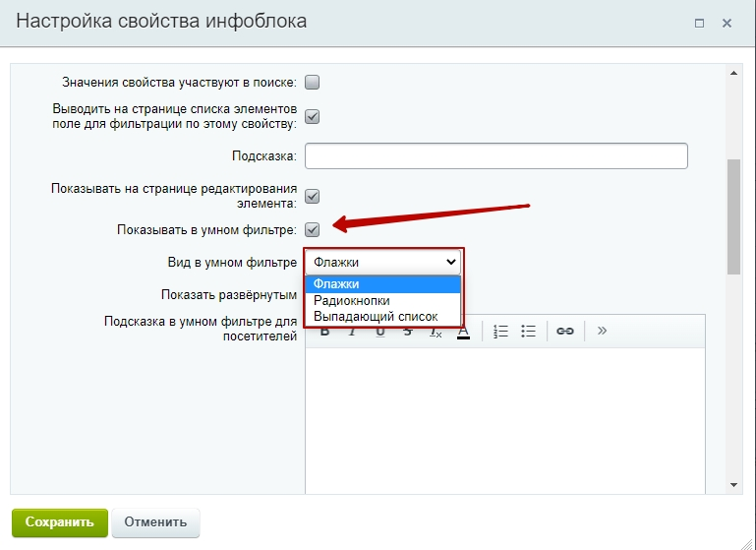Toggle show on element edit page checkbox
Viewport: 756px width, 550px height.
click(x=312, y=197)
